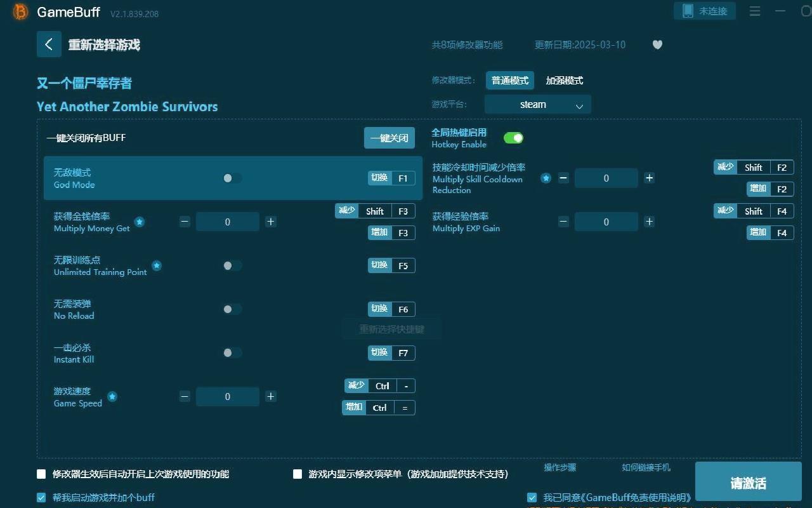Click the 未连接 connection status label
Image resolution: width=812 pixels, height=508 pixels.
point(713,11)
